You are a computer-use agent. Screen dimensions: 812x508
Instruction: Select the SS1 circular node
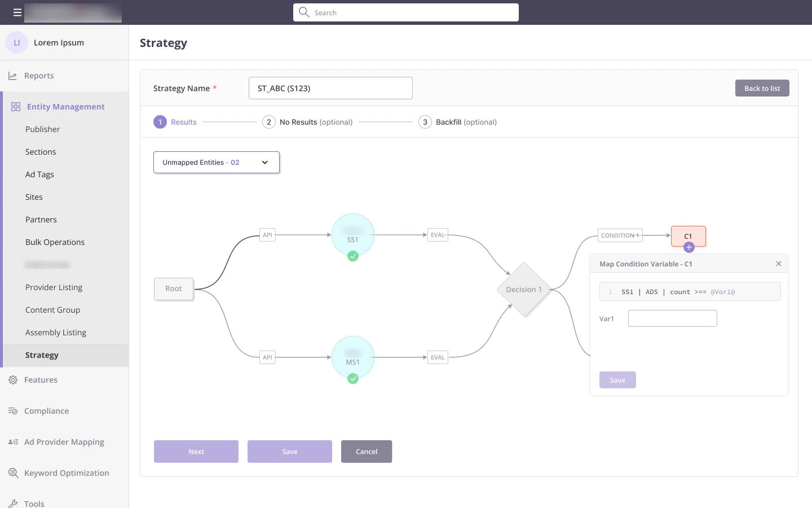(353, 235)
